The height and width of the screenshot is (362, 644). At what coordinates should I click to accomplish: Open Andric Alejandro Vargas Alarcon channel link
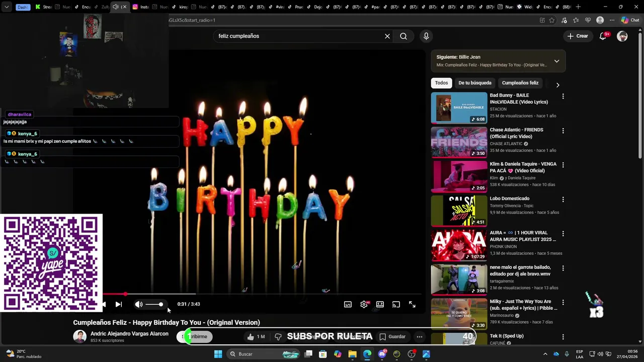[x=129, y=334]
